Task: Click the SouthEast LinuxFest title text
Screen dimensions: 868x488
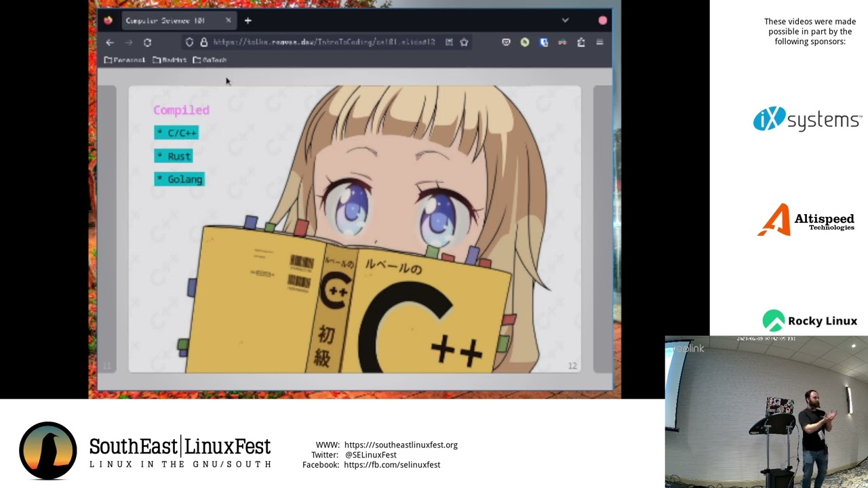Action: coord(180,446)
